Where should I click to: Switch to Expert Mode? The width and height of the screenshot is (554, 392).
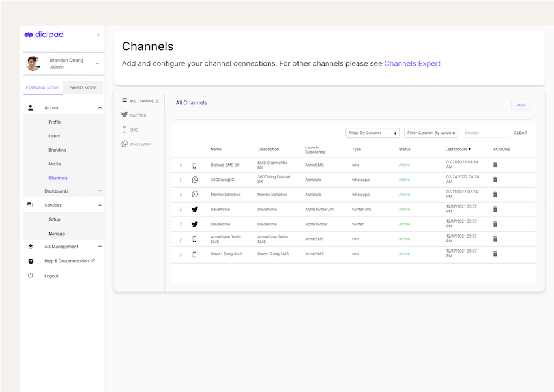[83, 88]
